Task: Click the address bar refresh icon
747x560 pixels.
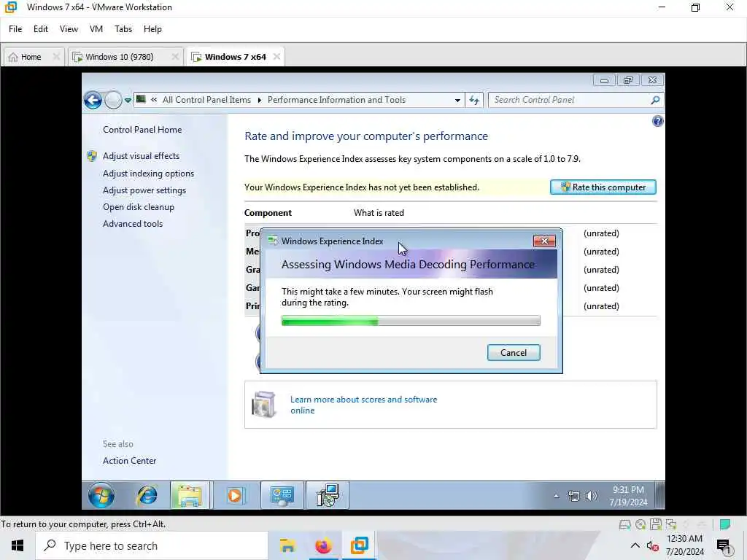Action: (x=474, y=100)
